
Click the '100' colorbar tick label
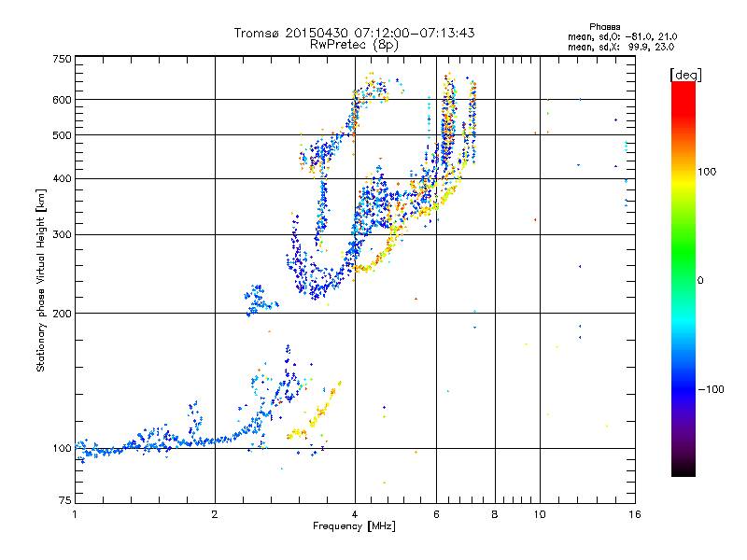coord(707,172)
